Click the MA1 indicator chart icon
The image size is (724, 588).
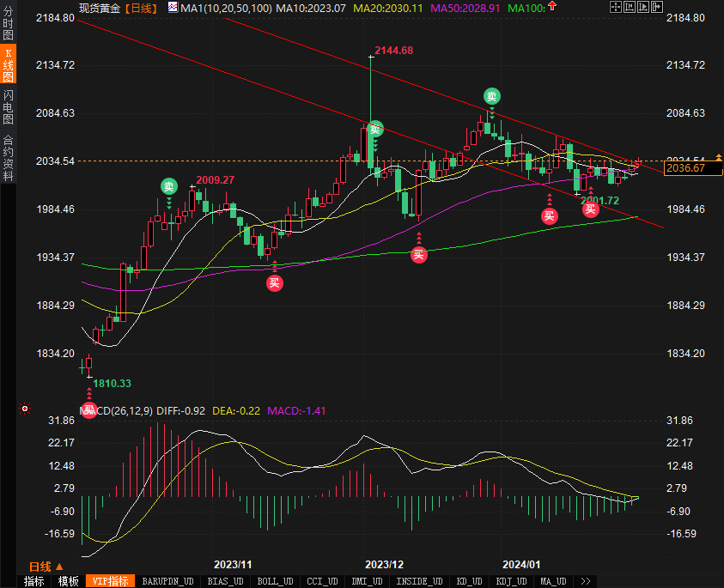point(173,7)
